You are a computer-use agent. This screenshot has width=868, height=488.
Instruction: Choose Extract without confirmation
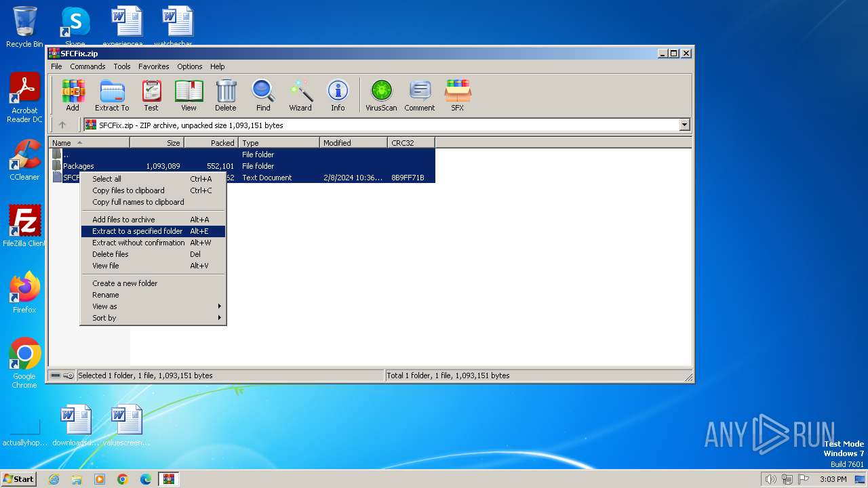tap(153, 243)
